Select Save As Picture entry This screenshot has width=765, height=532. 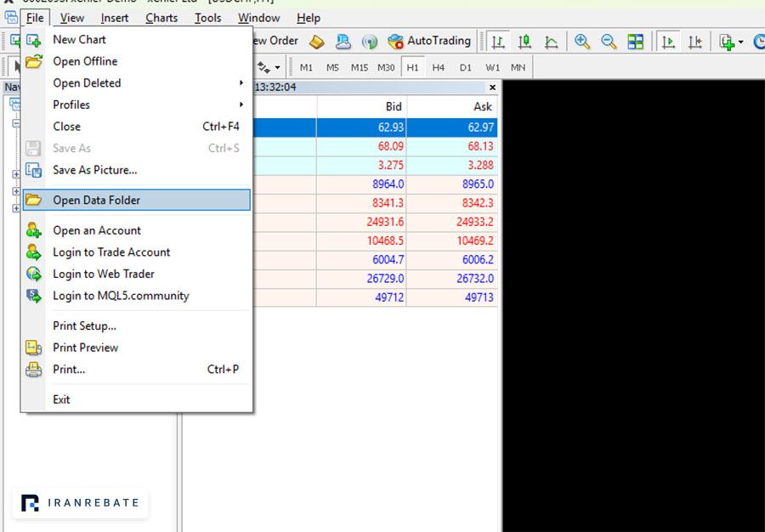(x=137, y=170)
